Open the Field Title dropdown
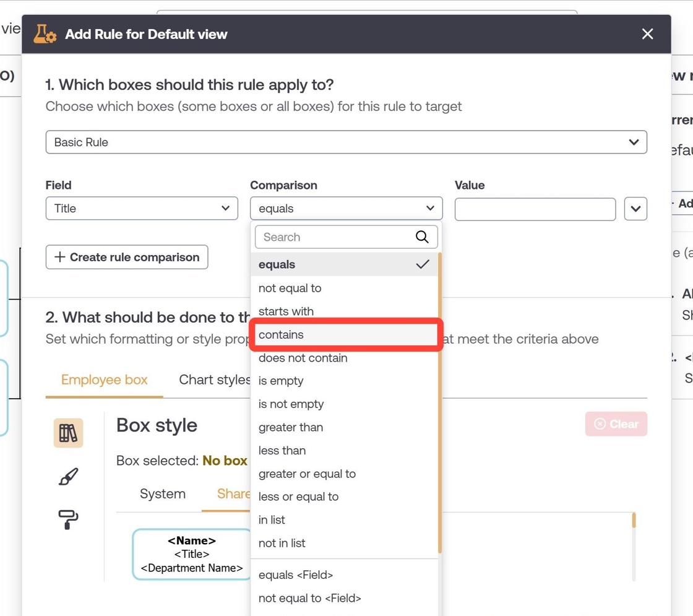Image resolution: width=693 pixels, height=616 pixels. (x=142, y=208)
